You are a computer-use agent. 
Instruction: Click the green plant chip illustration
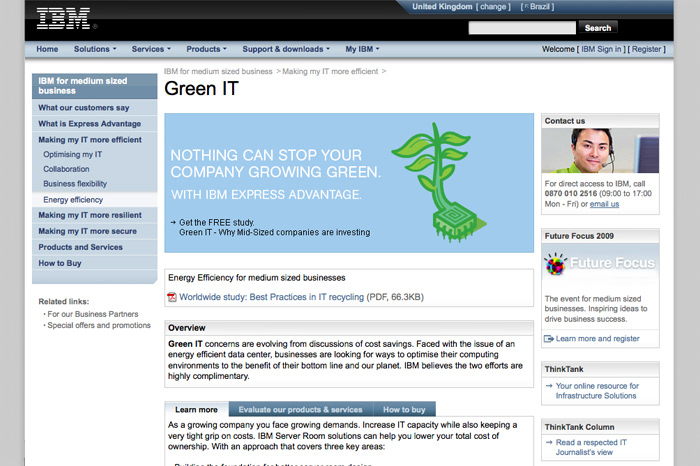[x=440, y=182]
